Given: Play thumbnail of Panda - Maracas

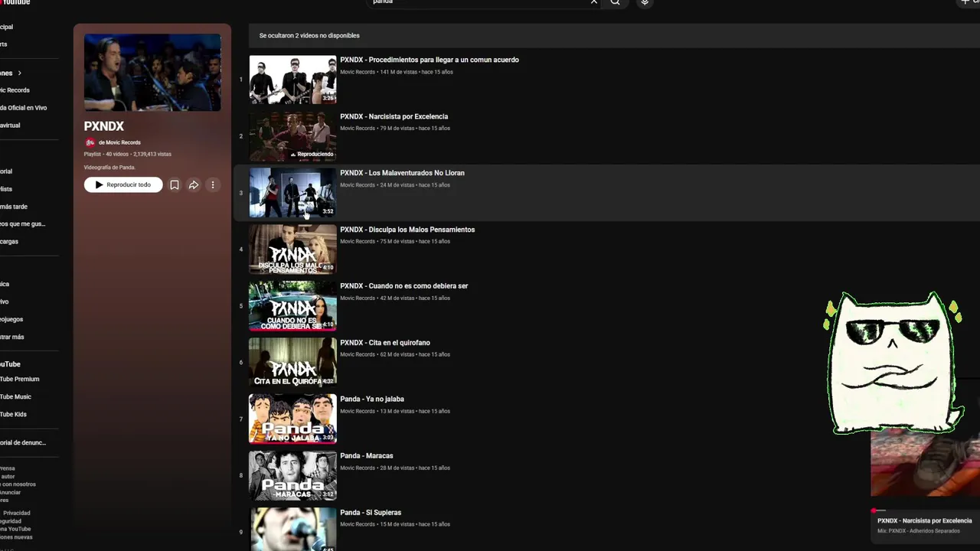Looking at the screenshot, I should coord(292,476).
